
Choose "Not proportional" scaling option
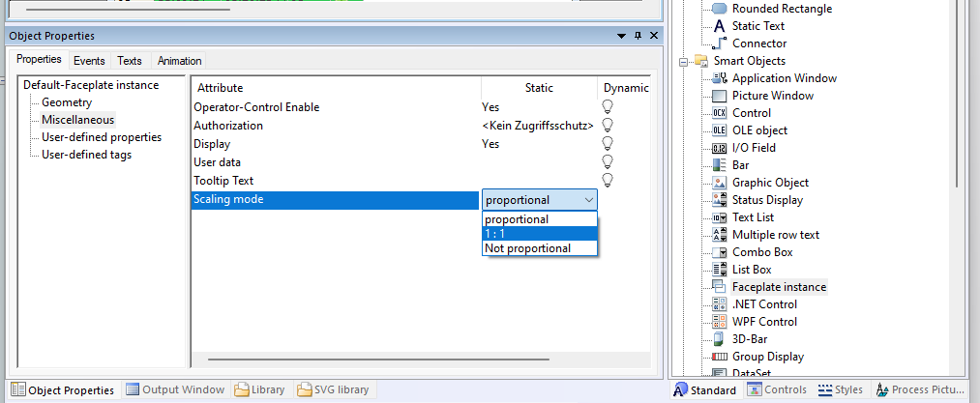point(540,248)
